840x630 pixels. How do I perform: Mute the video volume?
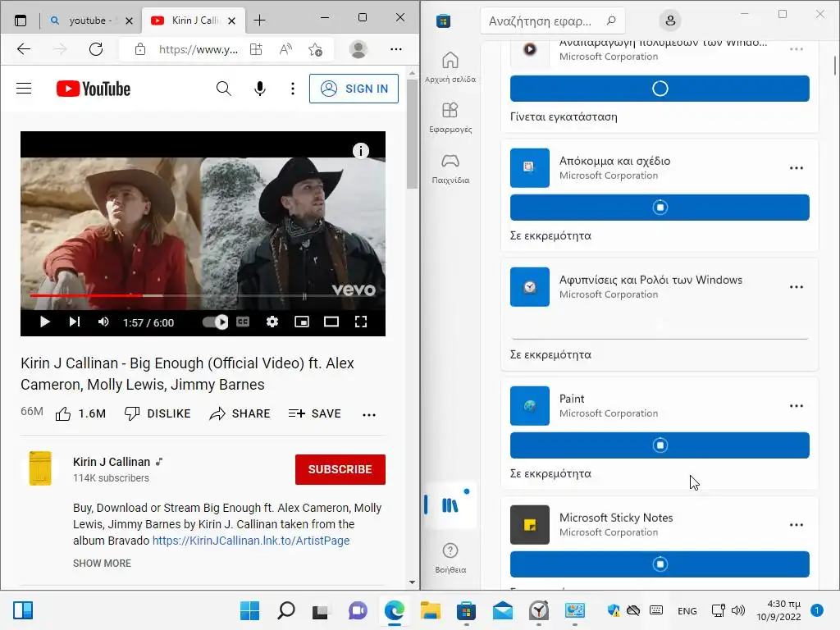click(x=103, y=322)
